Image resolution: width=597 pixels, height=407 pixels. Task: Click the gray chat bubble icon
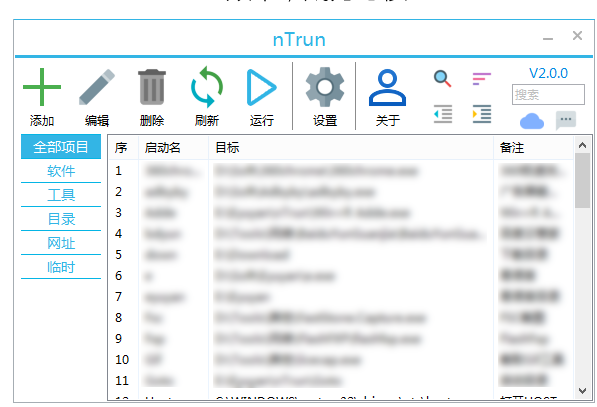(566, 120)
